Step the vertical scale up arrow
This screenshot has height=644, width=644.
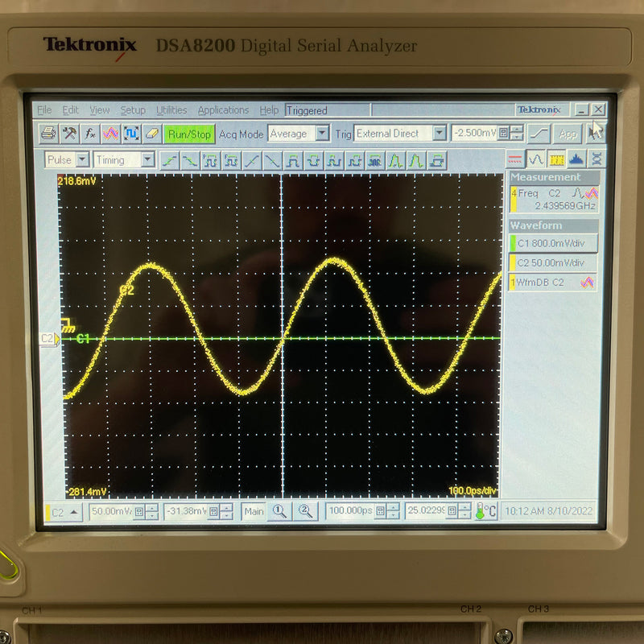152,507
